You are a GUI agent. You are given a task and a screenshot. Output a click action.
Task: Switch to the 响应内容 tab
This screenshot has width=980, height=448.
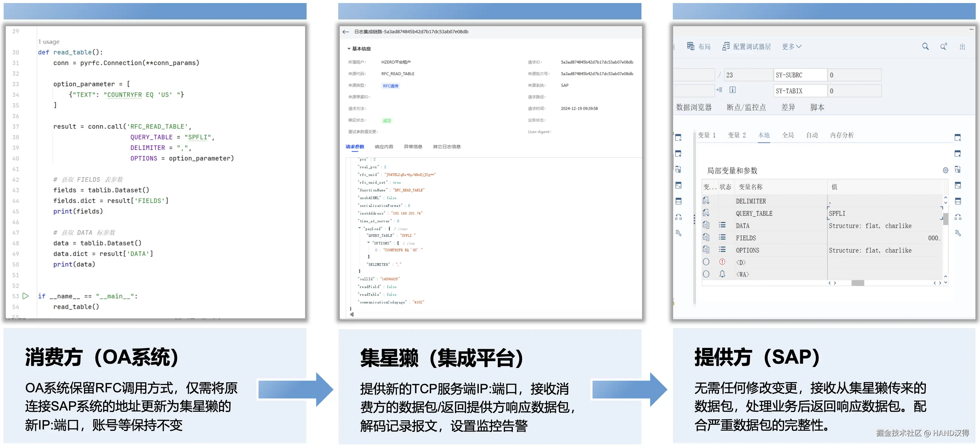pyautogui.click(x=384, y=146)
